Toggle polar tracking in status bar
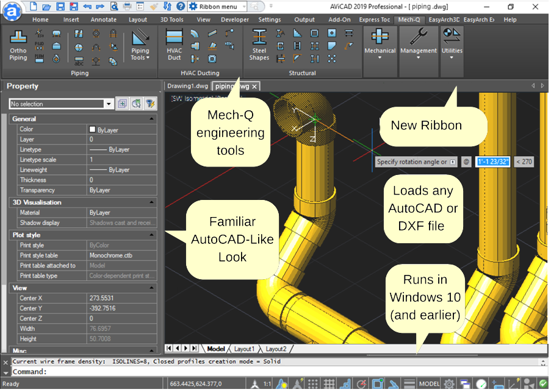 [362, 384]
